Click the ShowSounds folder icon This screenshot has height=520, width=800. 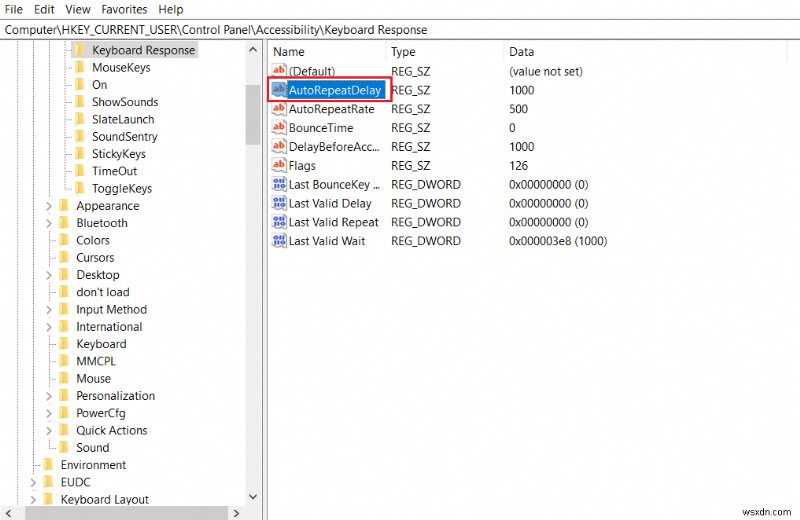point(80,102)
